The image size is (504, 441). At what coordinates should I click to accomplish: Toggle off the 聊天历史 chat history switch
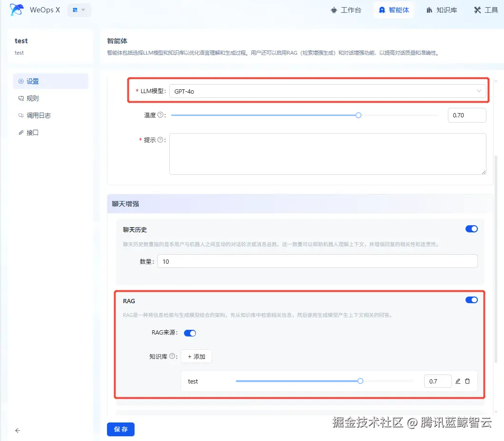[471, 229]
